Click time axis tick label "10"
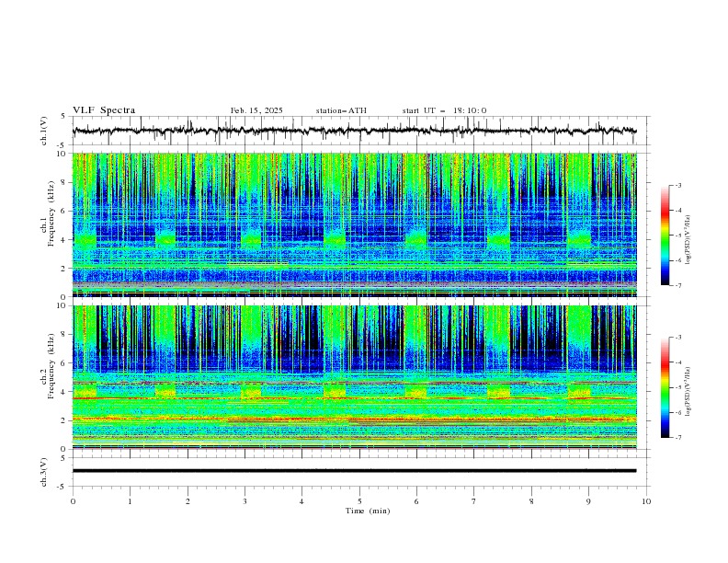Screen dimensions: 728x563 pyautogui.click(x=646, y=501)
